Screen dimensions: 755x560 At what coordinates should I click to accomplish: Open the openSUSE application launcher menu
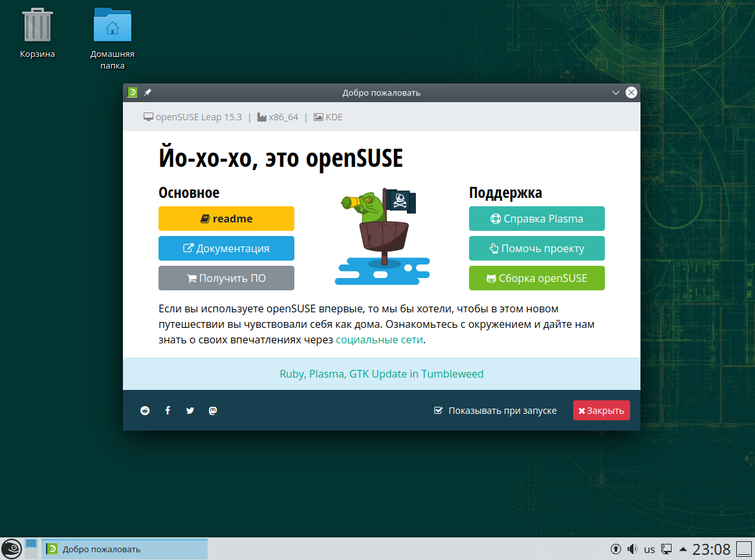coord(12,549)
